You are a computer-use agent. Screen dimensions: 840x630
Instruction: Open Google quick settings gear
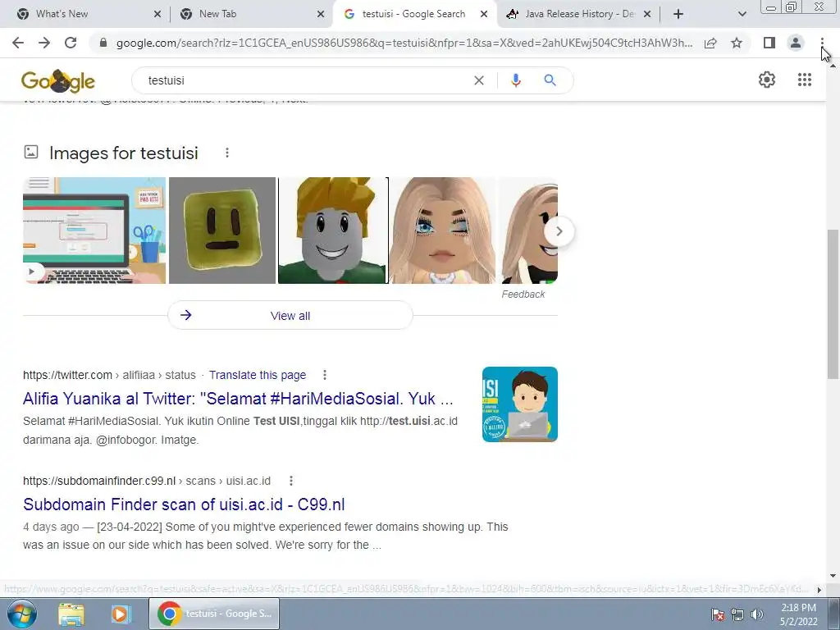point(767,80)
